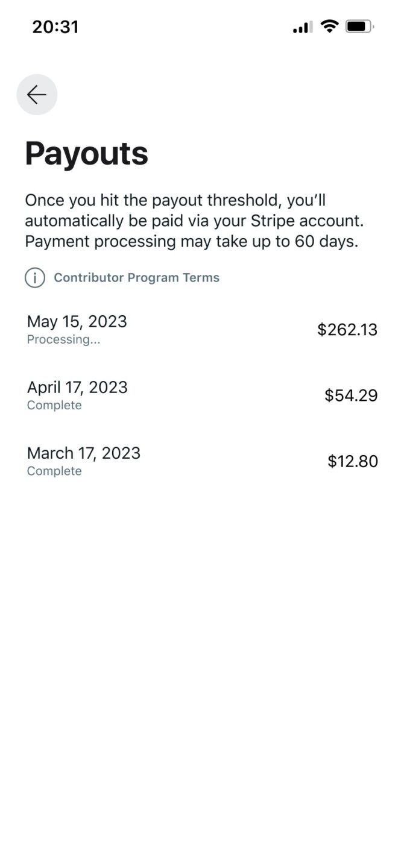401x868 pixels.
Task: Tap the Wi-Fi icon in the status bar
Action: click(329, 26)
